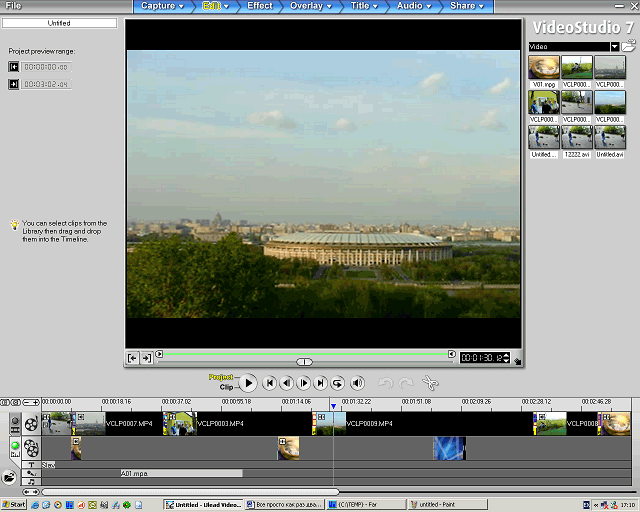The height and width of the screenshot is (512, 640).
Task: Open the speaker volume control beside Repeat
Action: [358, 383]
